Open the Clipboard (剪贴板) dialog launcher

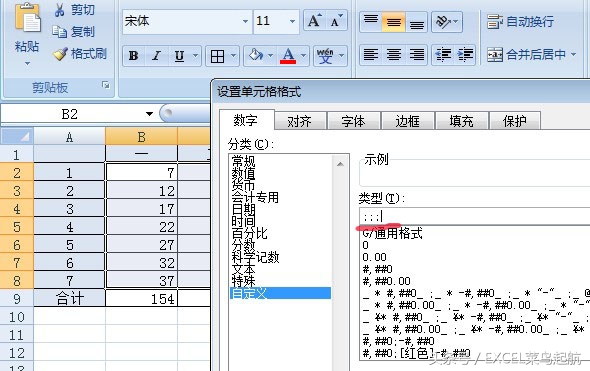[106, 85]
